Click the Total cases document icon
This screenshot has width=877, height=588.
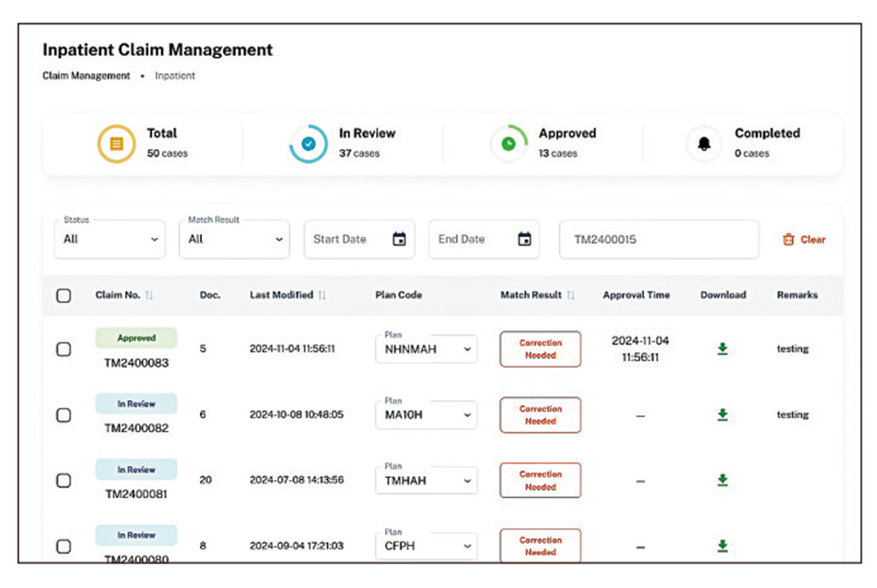116,143
